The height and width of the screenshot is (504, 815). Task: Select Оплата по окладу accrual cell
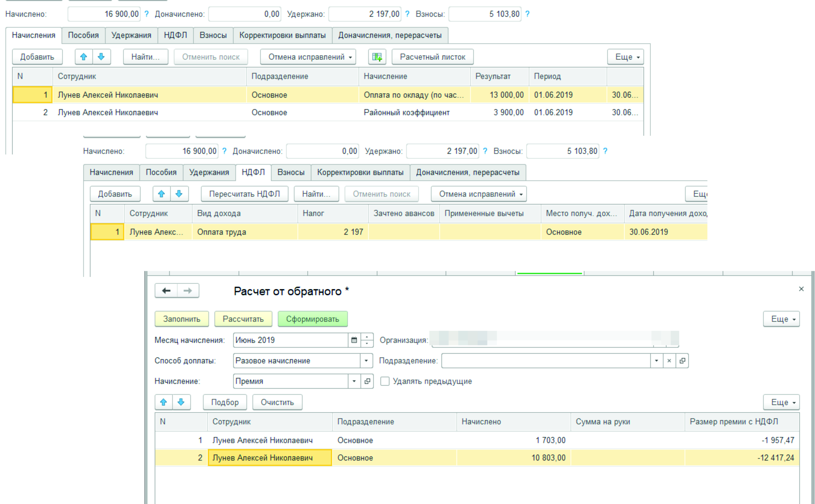point(414,95)
